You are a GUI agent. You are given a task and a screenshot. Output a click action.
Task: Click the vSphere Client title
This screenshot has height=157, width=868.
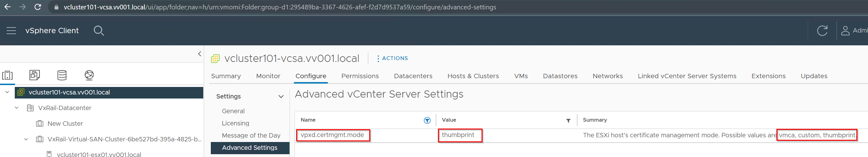coord(52,31)
